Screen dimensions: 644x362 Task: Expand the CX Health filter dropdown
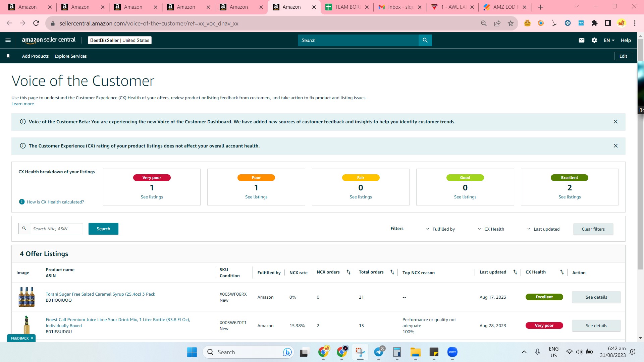coord(491,229)
